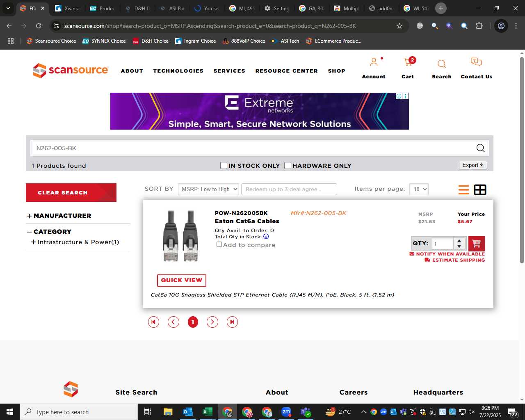525x420 pixels.
Task: Open Zoom from the taskbar
Action: point(286,412)
